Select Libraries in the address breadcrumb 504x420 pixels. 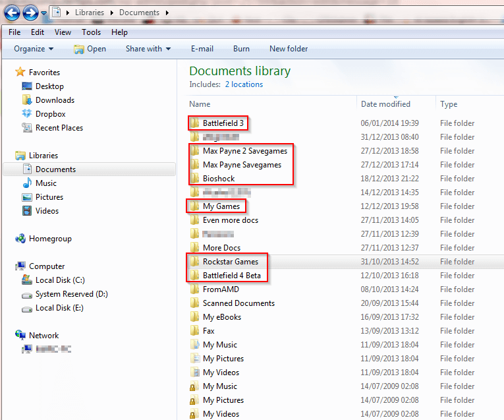tap(90, 13)
